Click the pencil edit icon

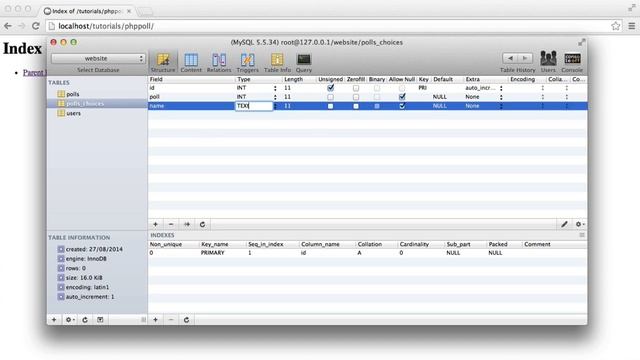coord(564,224)
